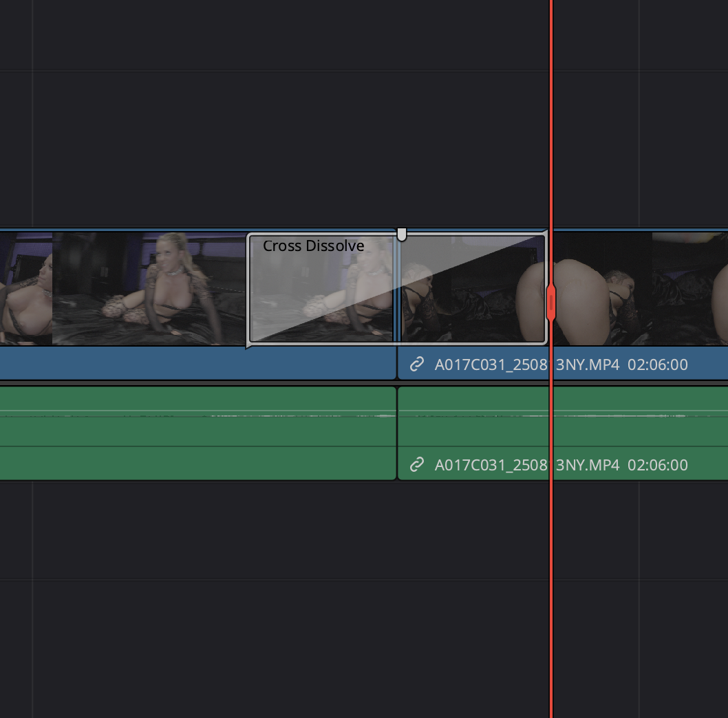This screenshot has width=728, height=718.
Task: Grab the red playhead handle on the video track
Action: [x=551, y=303]
